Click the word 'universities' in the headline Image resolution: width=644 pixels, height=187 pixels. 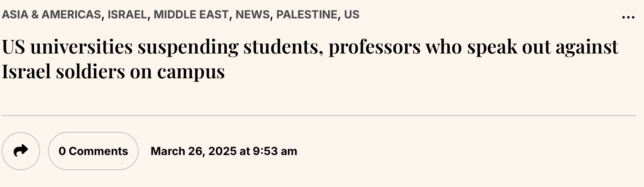[x=81, y=47]
